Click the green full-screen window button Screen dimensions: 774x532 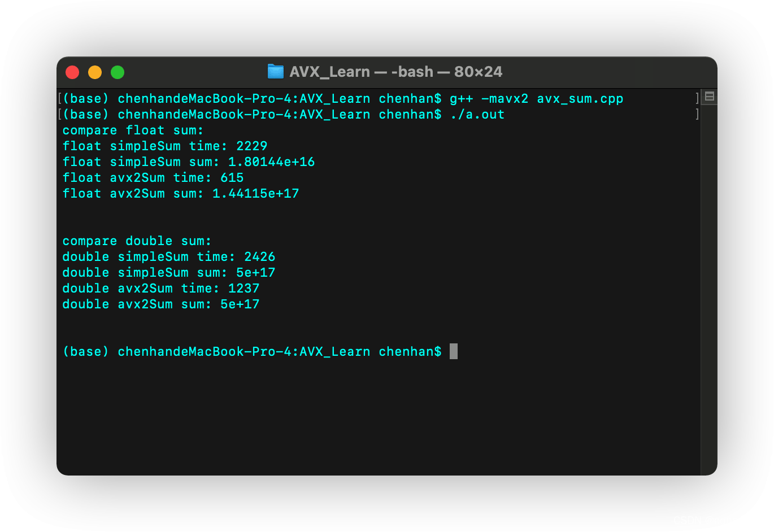[x=118, y=72]
